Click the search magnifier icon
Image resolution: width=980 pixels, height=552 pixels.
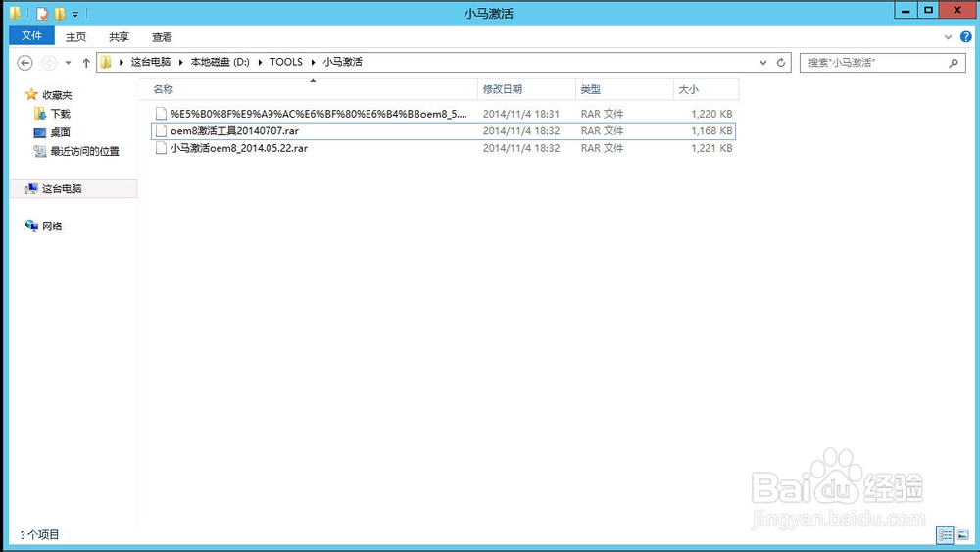click(954, 63)
